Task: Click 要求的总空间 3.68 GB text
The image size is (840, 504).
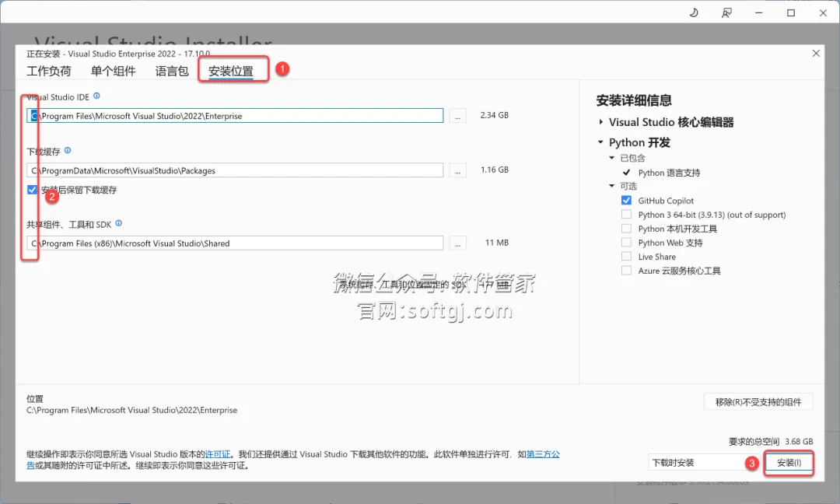Action: tap(770, 441)
